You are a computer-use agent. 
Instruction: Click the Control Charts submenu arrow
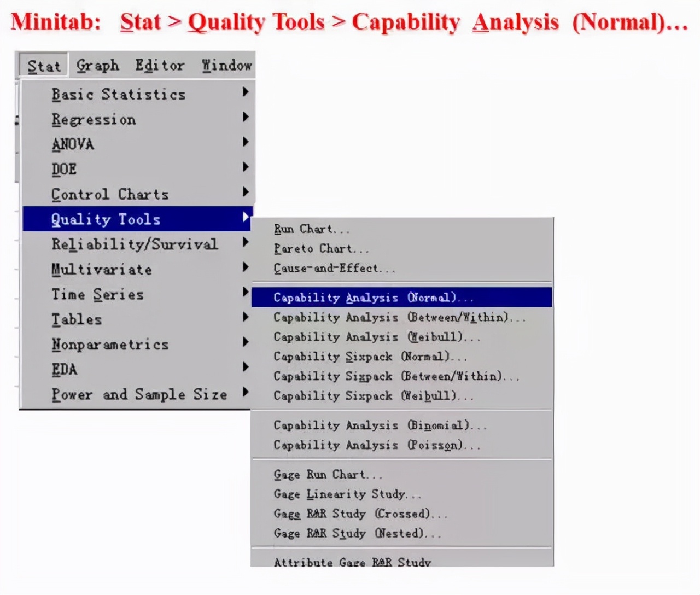(246, 192)
